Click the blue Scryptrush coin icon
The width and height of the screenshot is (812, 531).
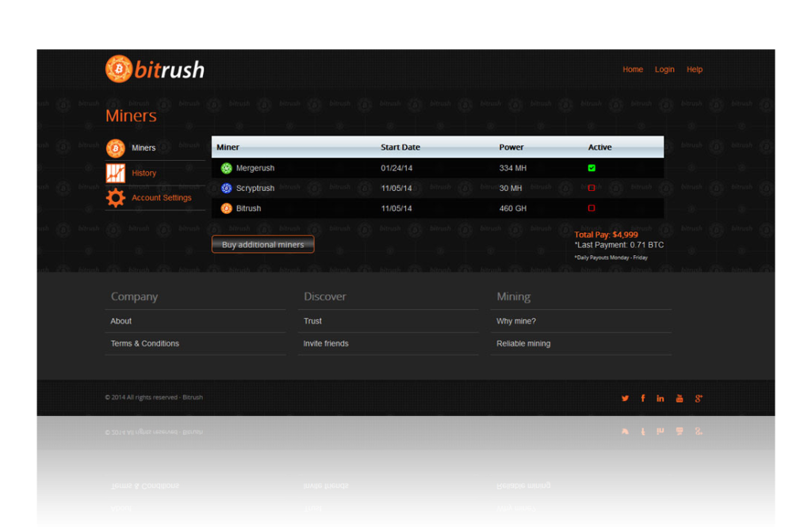226,189
